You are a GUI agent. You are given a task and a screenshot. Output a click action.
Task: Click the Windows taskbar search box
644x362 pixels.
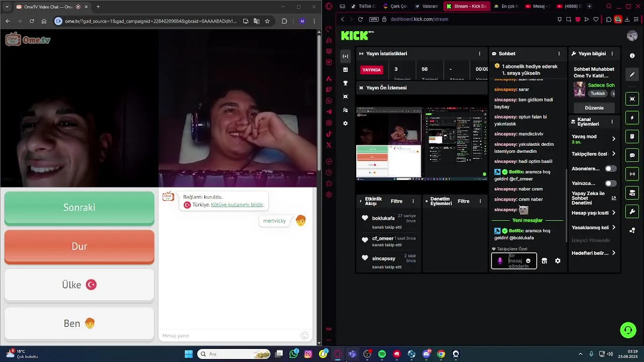[234, 354]
